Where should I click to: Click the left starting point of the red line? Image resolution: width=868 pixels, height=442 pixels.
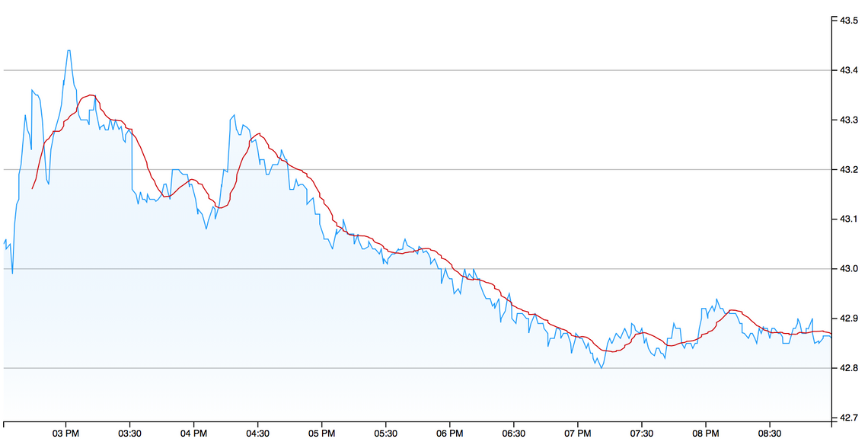coord(32,187)
